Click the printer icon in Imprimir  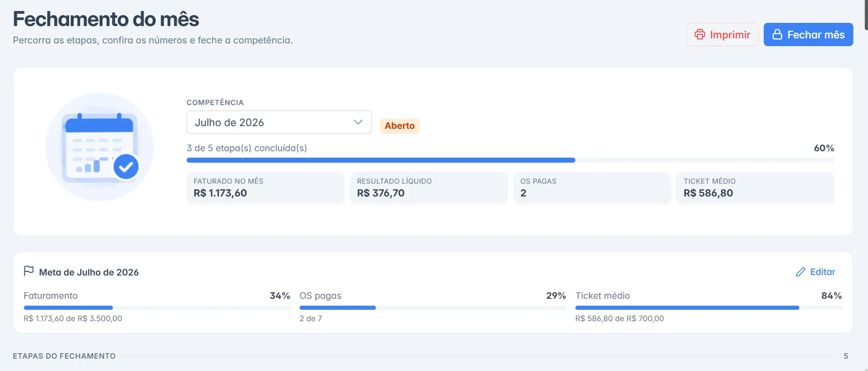700,35
